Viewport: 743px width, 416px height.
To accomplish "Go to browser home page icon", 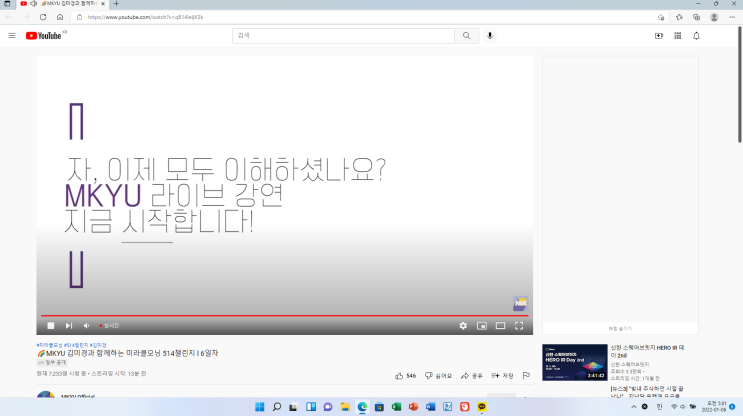I will [60, 17].
